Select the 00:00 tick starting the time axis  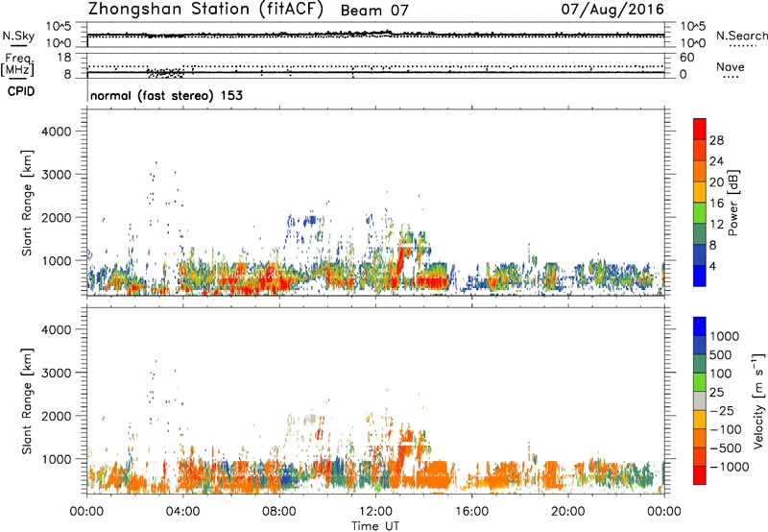pos(86,512)
